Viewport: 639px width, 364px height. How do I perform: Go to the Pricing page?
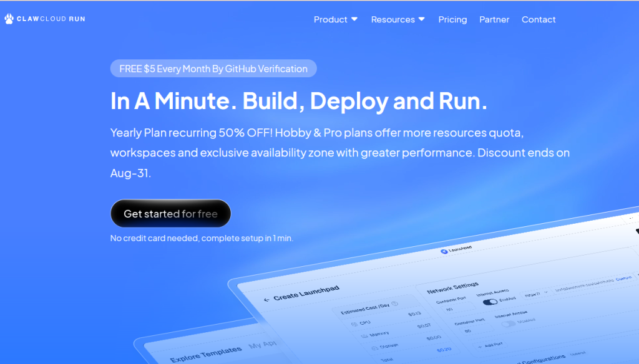click(452, 19)
